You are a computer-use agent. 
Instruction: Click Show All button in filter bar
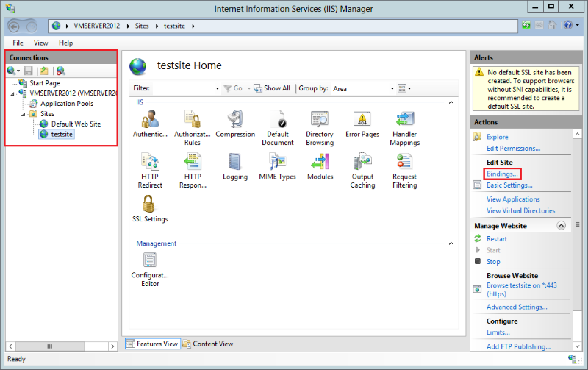click(272, 88)
